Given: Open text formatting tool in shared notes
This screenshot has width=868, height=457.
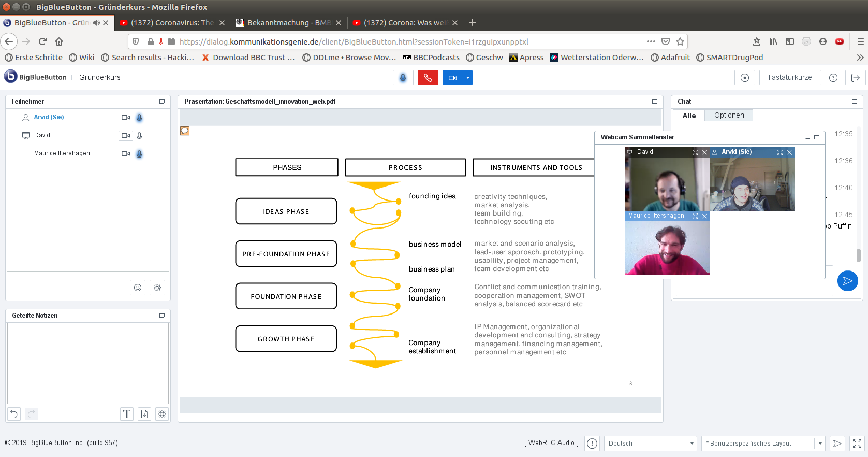Looking at the screenshot, I should (x=127, y=414).
